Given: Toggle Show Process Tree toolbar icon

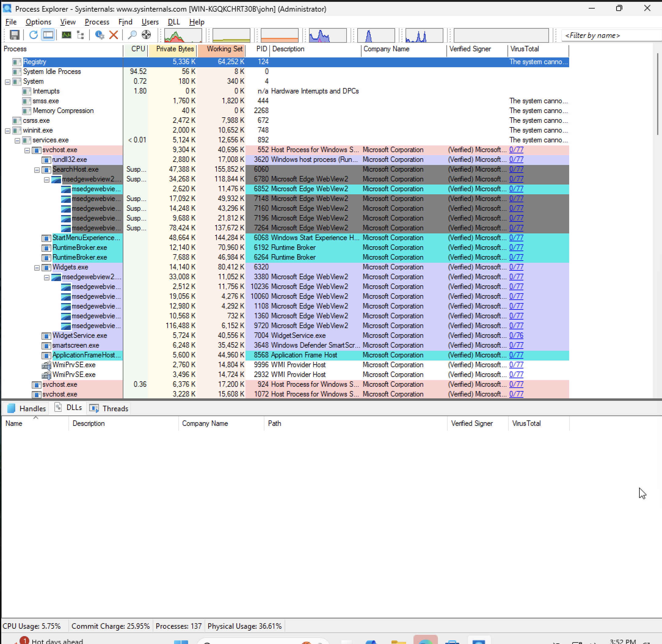Looking at the screenshot, I should pos(81,35).
